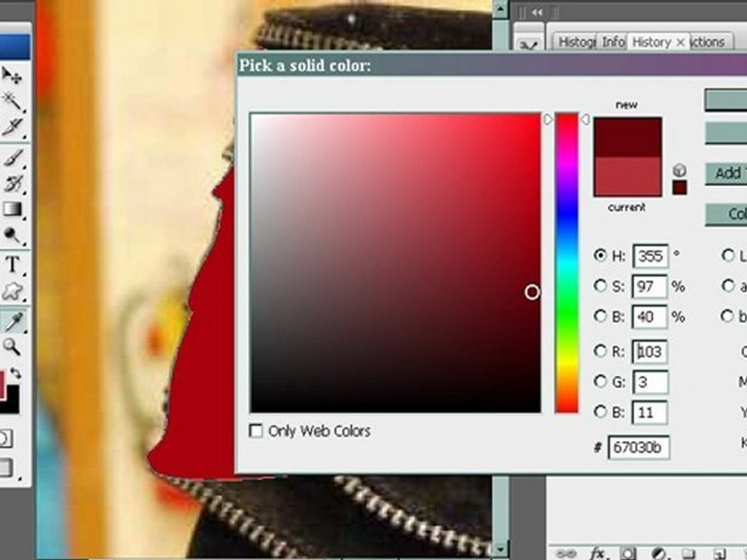Click the Color Libraries button

[x=726, y=215]
